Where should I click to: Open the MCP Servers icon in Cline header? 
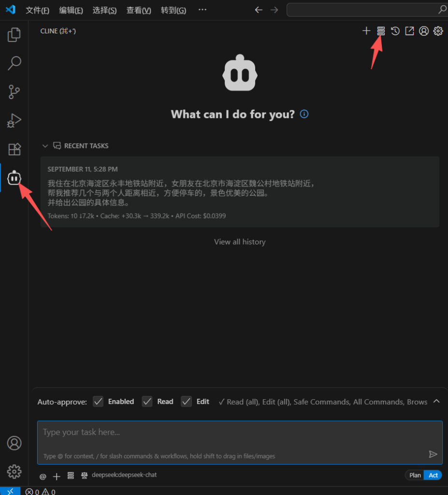[x=381, y=31]
